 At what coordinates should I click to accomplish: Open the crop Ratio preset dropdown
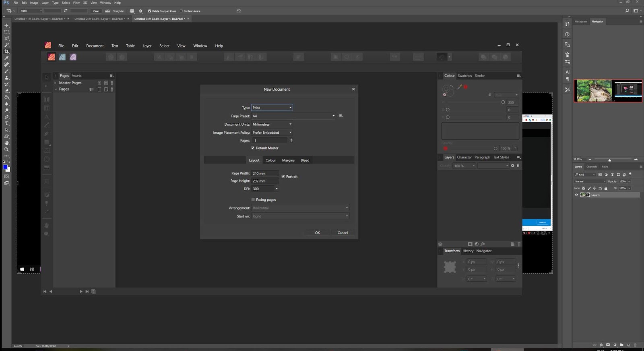click(31, 11)
